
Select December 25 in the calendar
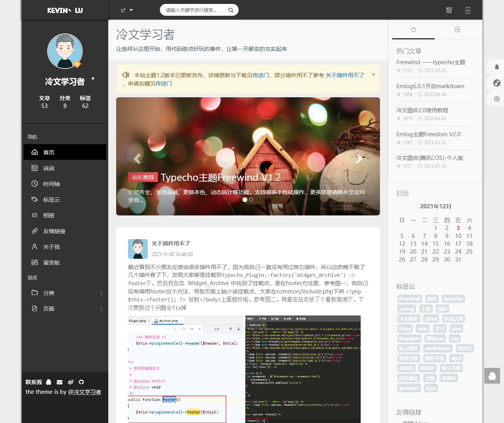(469, 252)
